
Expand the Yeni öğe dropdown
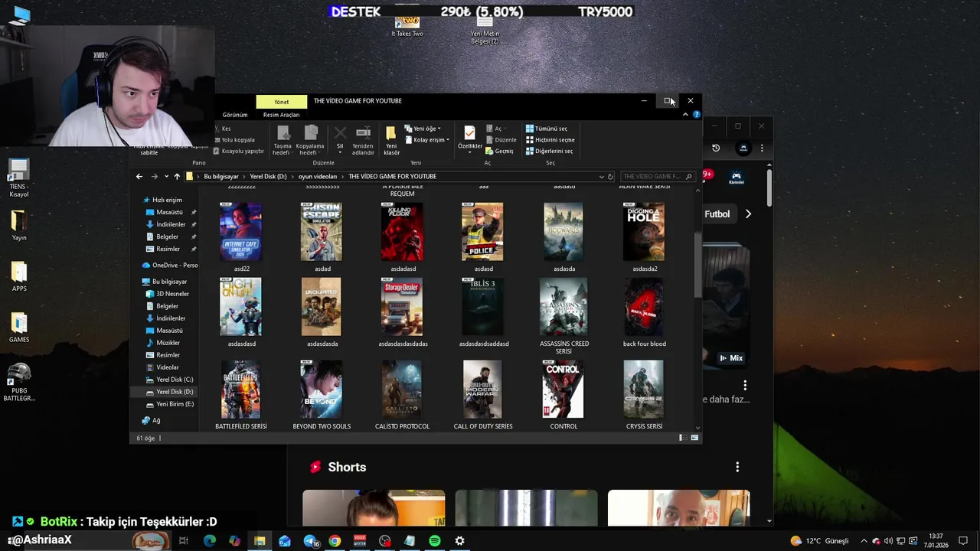click(x=423, y=129)
